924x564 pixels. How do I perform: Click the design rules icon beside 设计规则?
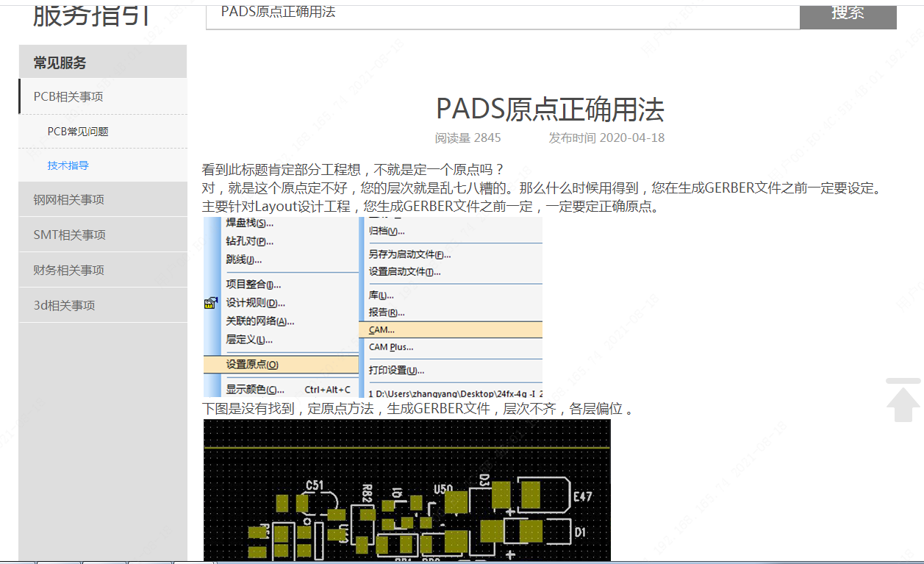[x=211, y=302]
